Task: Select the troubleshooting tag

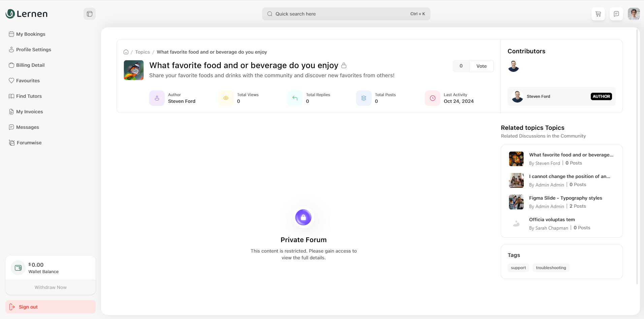Action: tap(551, 268)
